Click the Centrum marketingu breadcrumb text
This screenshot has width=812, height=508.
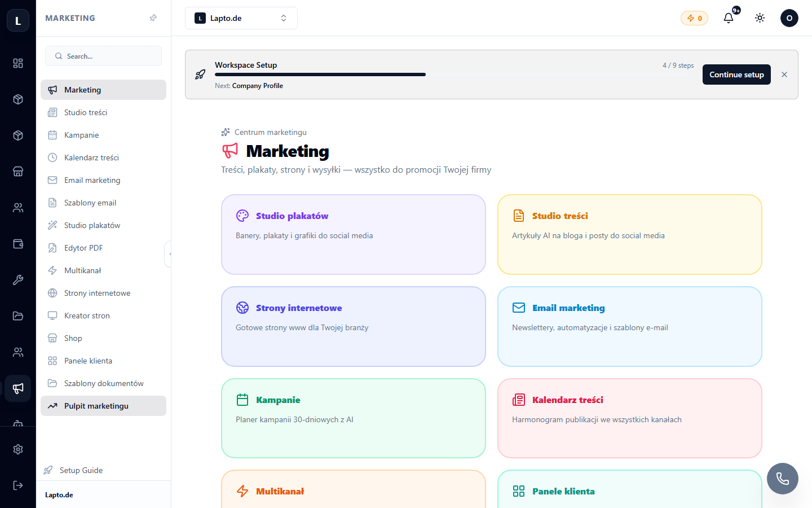[x=271, y=132]
